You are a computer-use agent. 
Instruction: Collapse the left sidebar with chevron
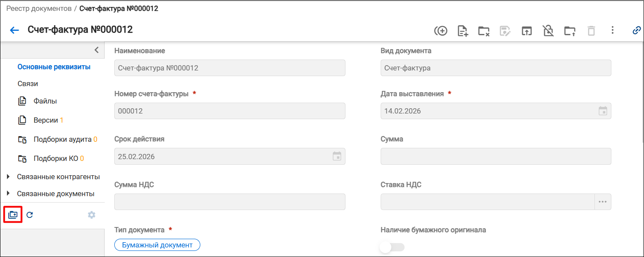tap(96, 50)
